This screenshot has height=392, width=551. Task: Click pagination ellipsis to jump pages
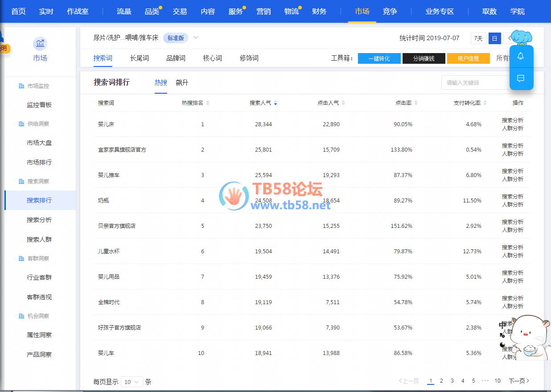(485, 381)
